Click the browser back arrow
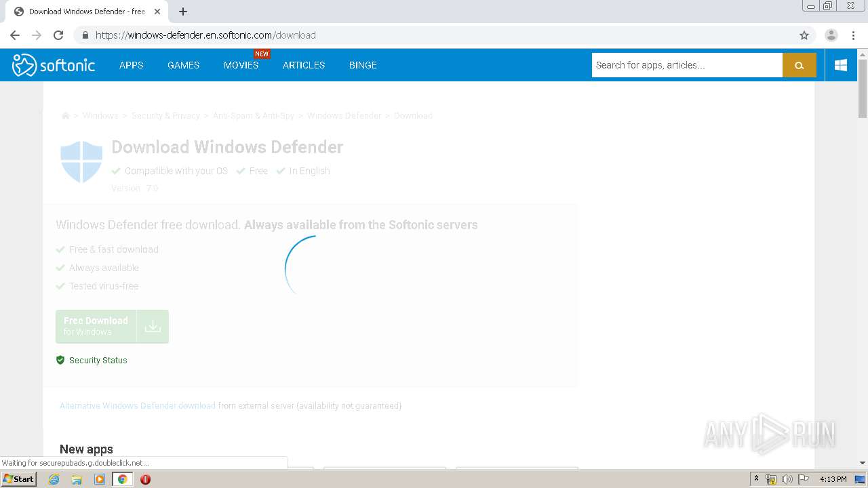The width and height of the screenshot is (868, 488). [x=15, y=35]
